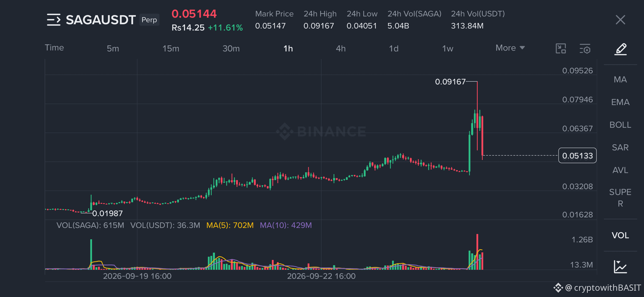
Task: Enable the SUPER indicator option
Action: [620, 198]
